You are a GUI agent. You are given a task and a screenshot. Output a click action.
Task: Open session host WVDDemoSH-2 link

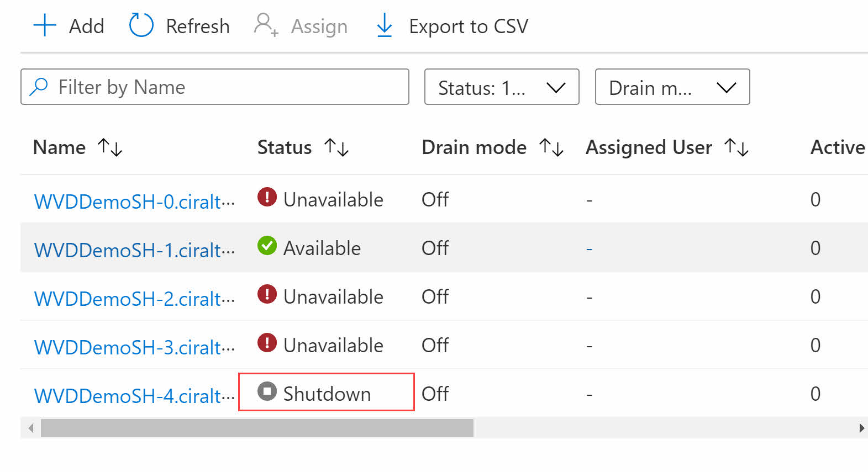[134, 299]
